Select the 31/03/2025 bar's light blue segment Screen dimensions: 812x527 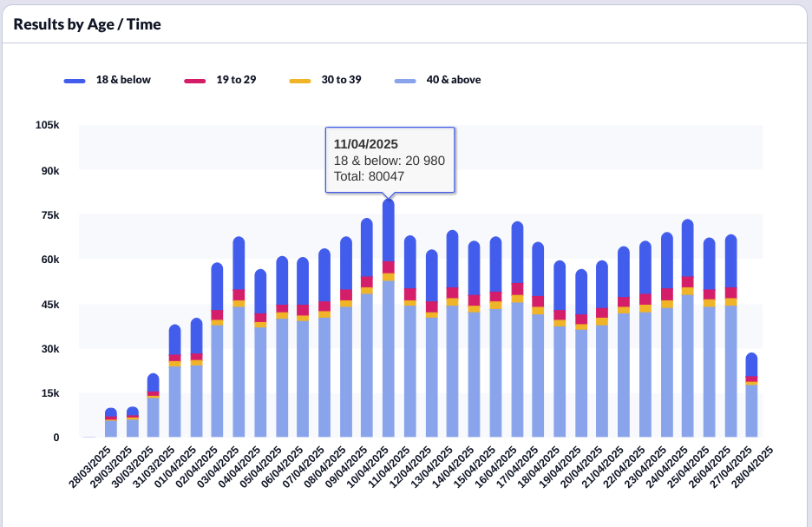154,417
